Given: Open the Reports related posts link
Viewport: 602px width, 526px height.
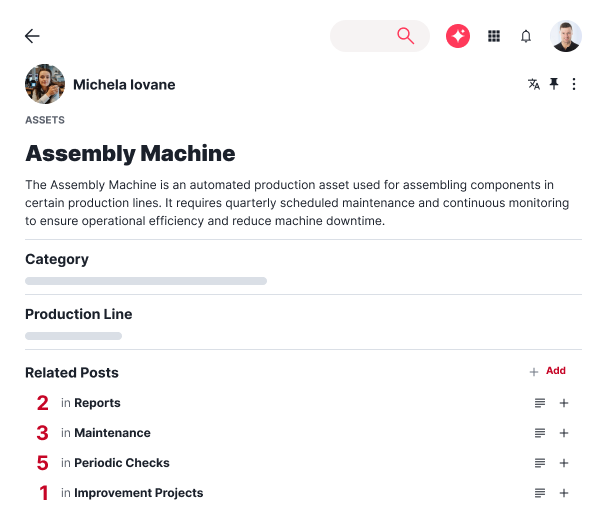Looking at the screenshot, I should tap(97, 403).
